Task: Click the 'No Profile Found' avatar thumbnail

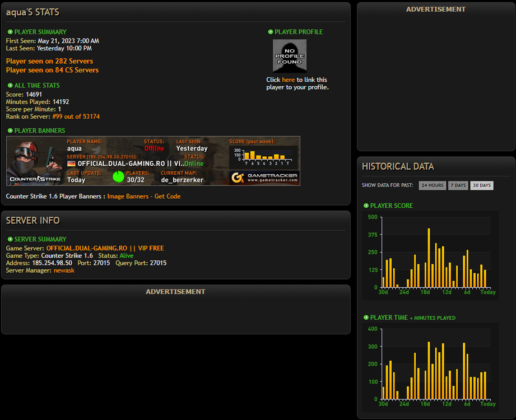Action: click(289, 55)
